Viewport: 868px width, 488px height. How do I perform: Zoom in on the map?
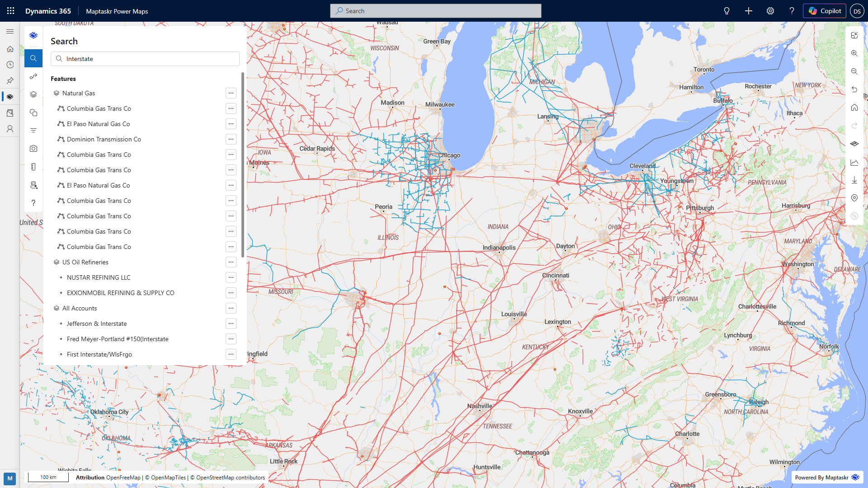pyautogui.click(x=854, y=53)
